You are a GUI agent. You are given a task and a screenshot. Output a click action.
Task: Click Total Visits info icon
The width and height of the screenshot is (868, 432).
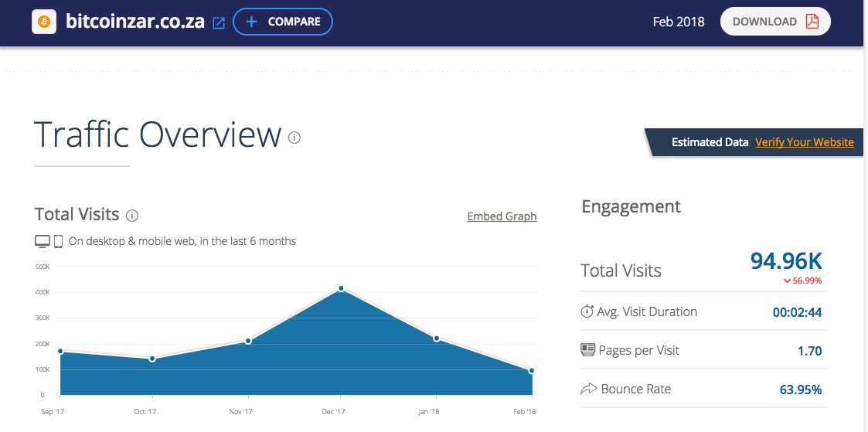pos(131,216)
